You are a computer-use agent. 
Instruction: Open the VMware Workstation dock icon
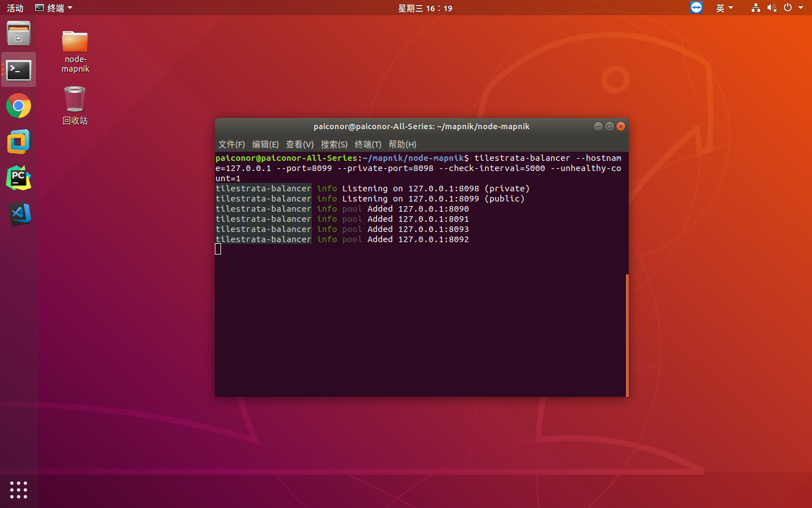[x=19, y=142]
